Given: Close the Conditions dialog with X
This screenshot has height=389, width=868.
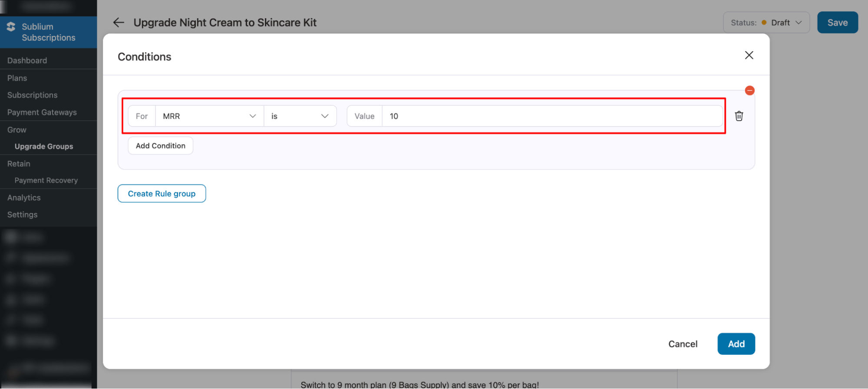Looking at the screenshot, I should coord(749,56).
